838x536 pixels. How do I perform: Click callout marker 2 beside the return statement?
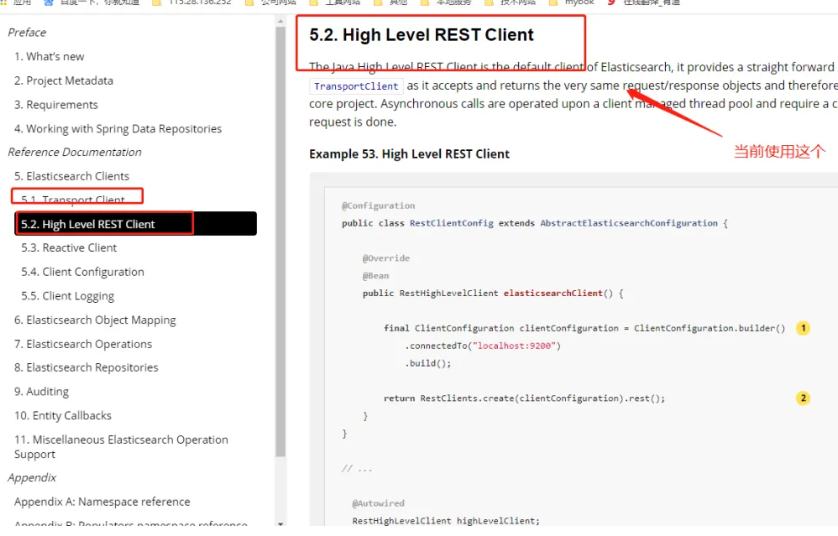(x=803, y=398)
